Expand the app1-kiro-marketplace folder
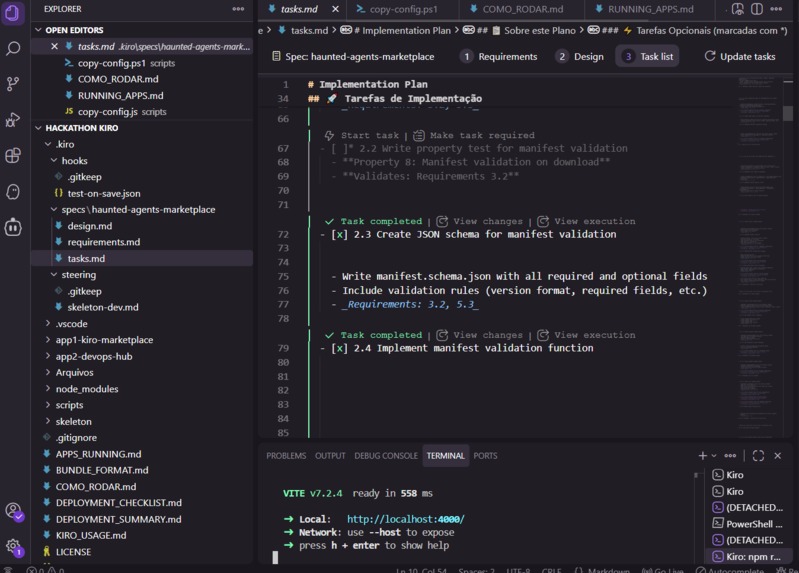 48,340
